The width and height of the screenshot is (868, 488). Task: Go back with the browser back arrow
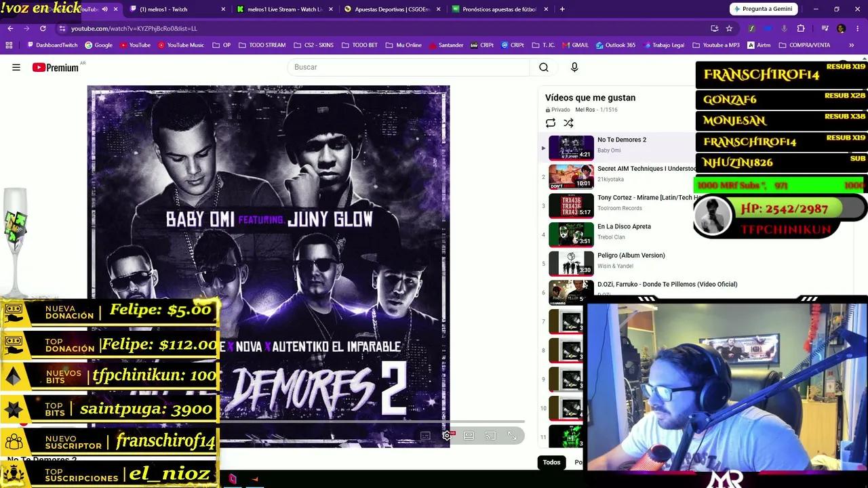(x=10, y=28)
